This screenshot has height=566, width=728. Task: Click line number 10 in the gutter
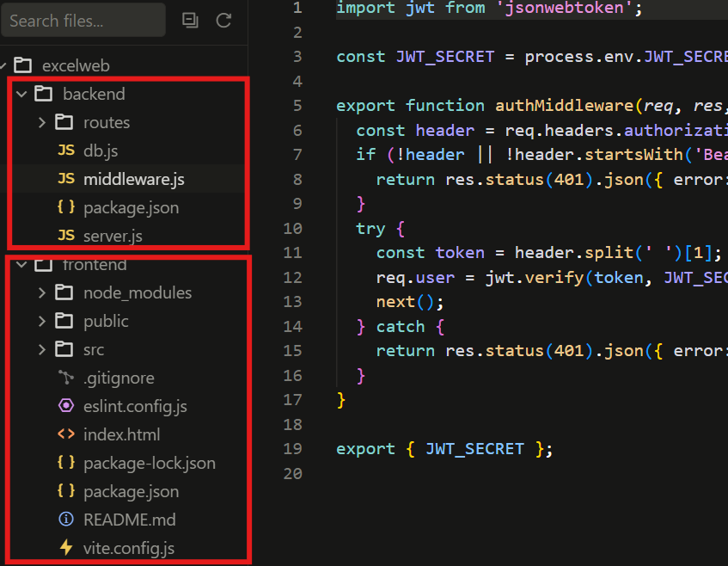coord(293,228)
